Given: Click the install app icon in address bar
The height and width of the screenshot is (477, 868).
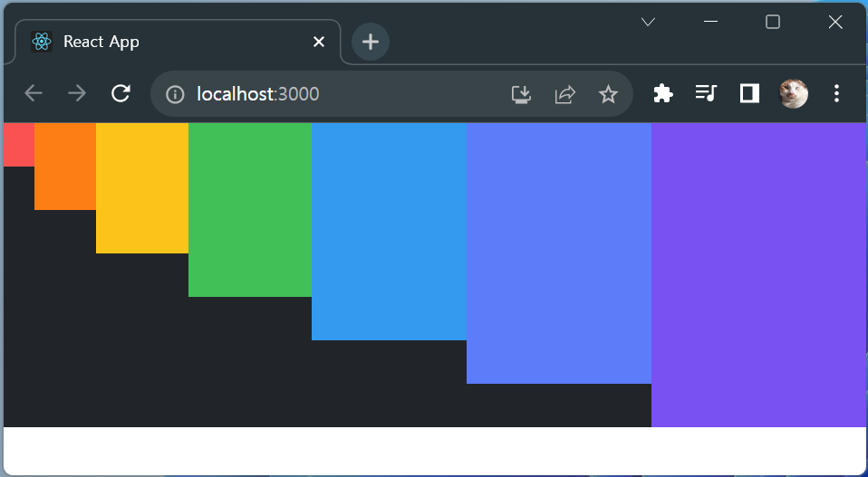Looking at the screenshot, I should pos(521,94).
